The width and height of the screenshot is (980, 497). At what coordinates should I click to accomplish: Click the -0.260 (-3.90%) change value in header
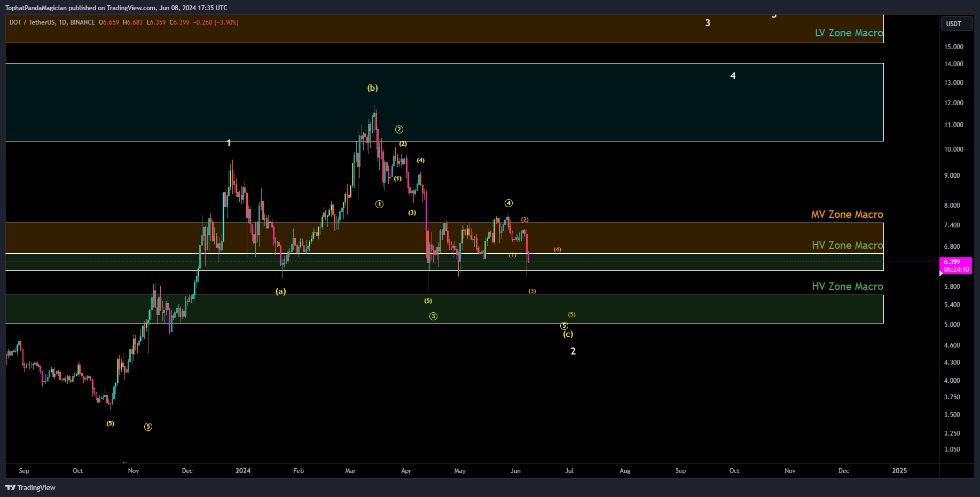pyautogui.click(x=216, y=22)
